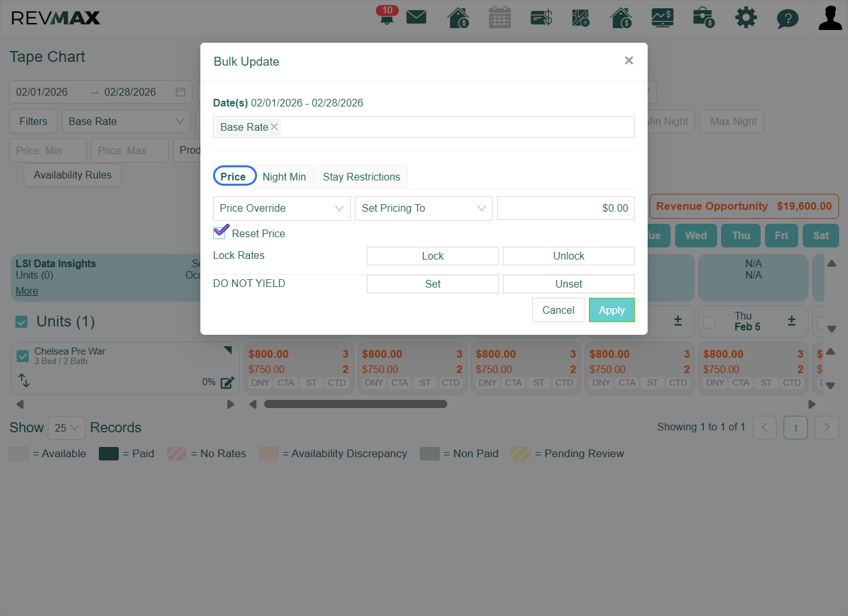Open the Base Rate dropdown in Tape Chart

(x=126, y=121)
